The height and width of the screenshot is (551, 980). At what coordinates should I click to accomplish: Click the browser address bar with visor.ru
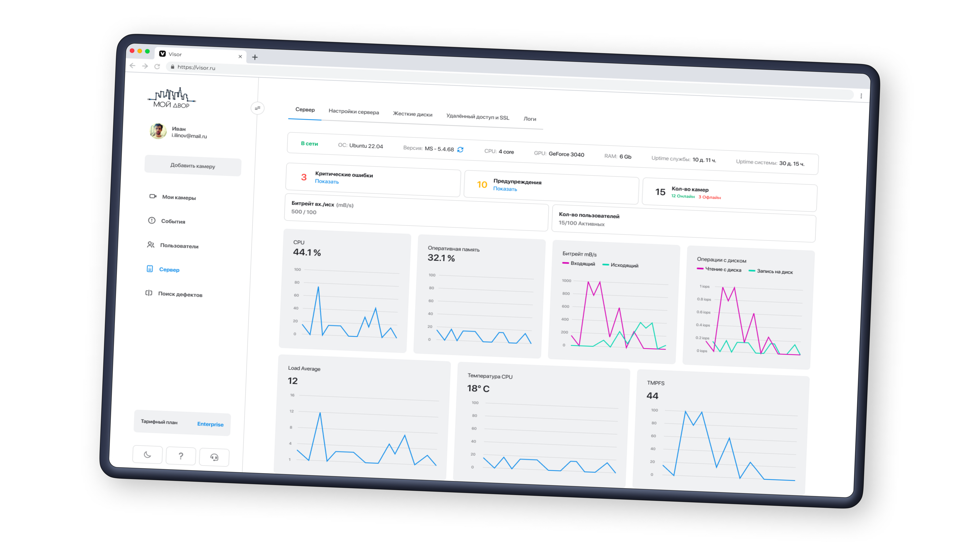pos(196,67)
